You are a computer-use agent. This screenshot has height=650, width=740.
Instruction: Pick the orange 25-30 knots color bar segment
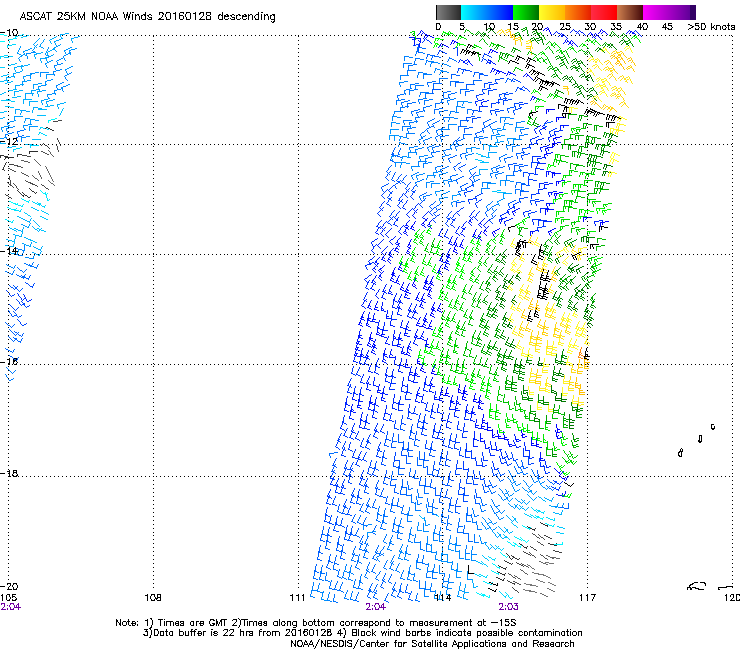[578, 12]
